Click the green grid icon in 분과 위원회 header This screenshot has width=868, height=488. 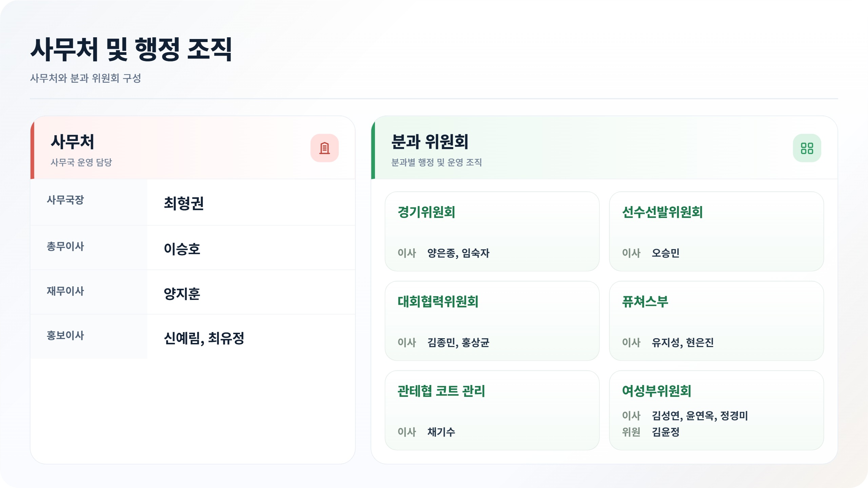[807, 148]
